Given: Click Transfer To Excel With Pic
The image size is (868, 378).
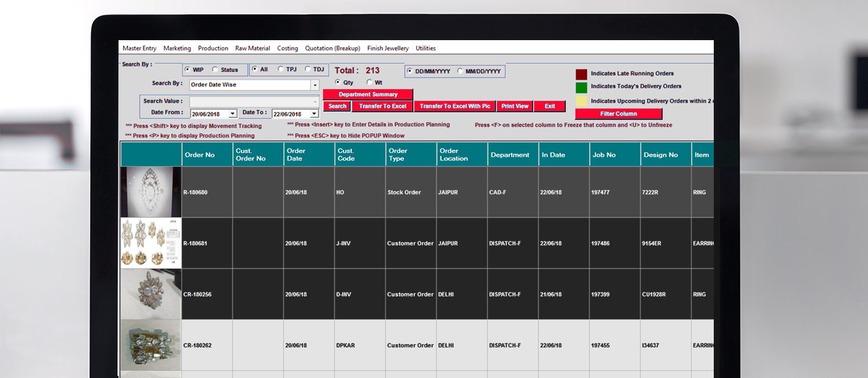Looking at the screenshot, I should (x=454, y=106).
